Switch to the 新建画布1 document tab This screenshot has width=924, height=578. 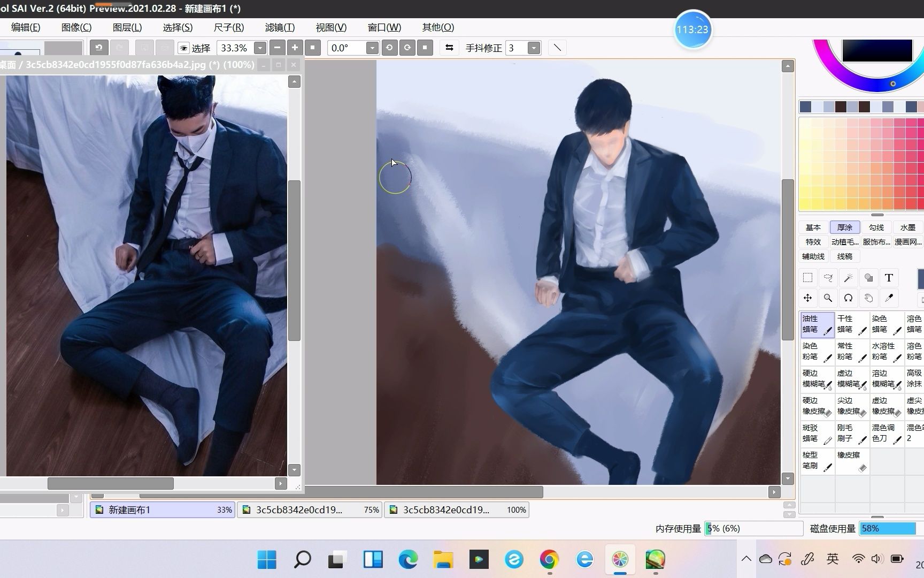click(x=163, y=510)
